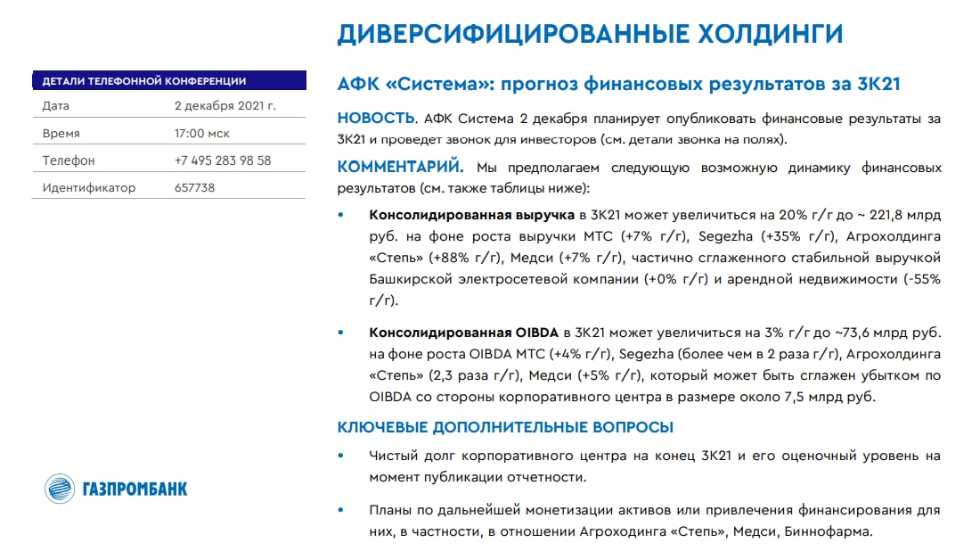Click the Segezha (+35% г/г) text
980x551 pixels.
(x=766, y=236)
